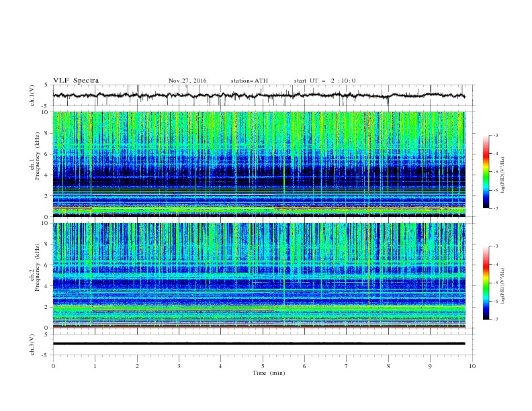Click the 'log(PSD)(V²/Hz)' label beside ch.1 colorbar
The image size is (532, 411).
503,175
